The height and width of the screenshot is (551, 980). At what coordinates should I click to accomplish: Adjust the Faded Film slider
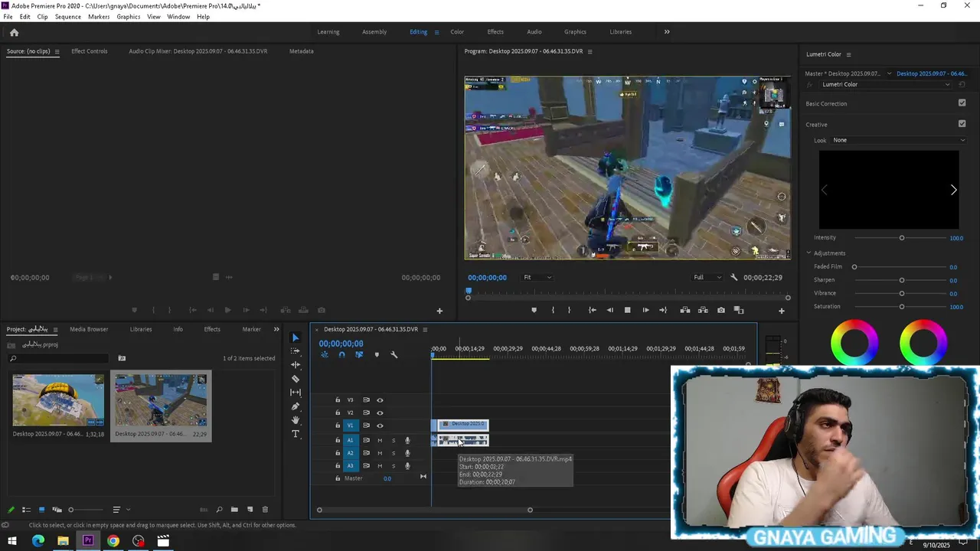click(854, 267)
